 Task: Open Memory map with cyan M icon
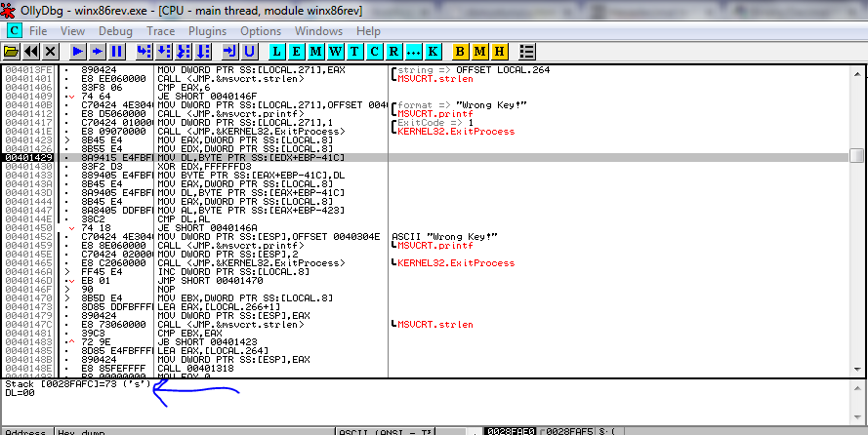coord(316,52)
